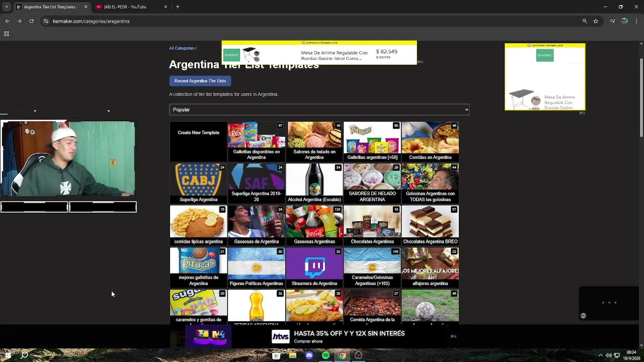Open the site information icon in address bar

pos(46,21)
